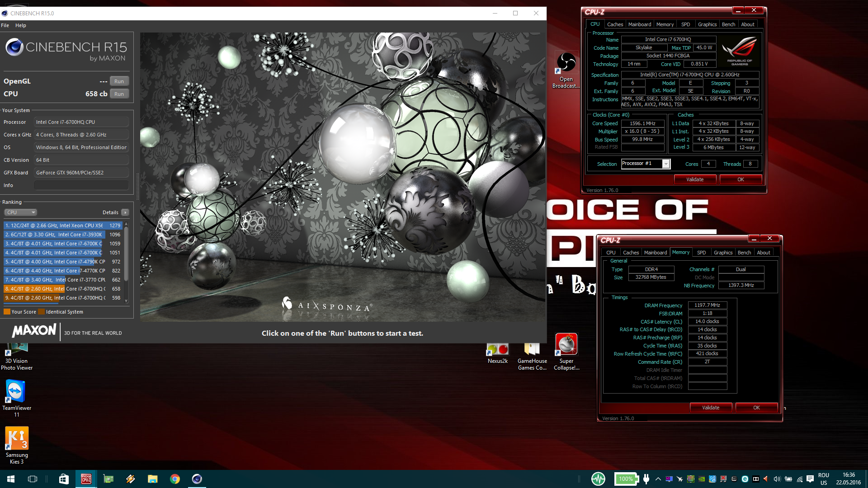Click the Dolby audio tray icon

point(756,479)
